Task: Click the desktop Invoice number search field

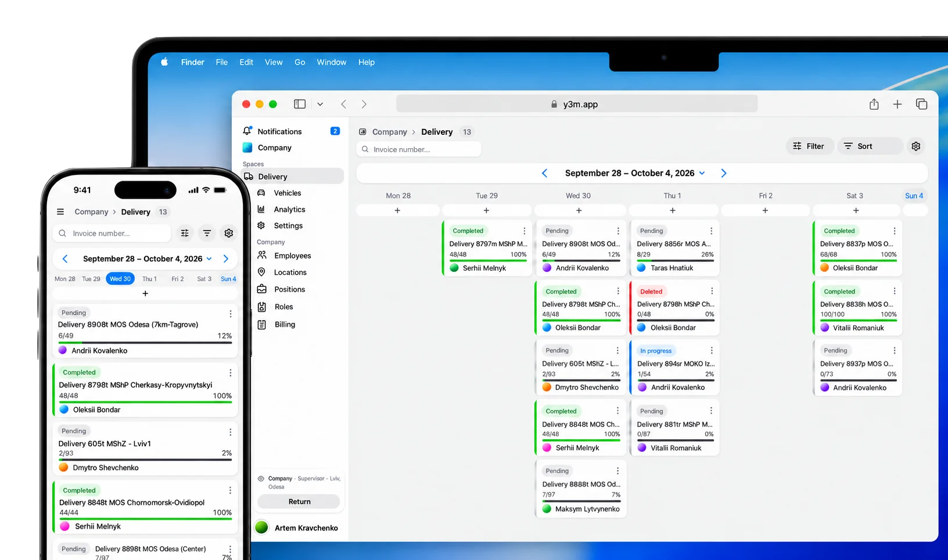Action: click(x=419, y=149)
